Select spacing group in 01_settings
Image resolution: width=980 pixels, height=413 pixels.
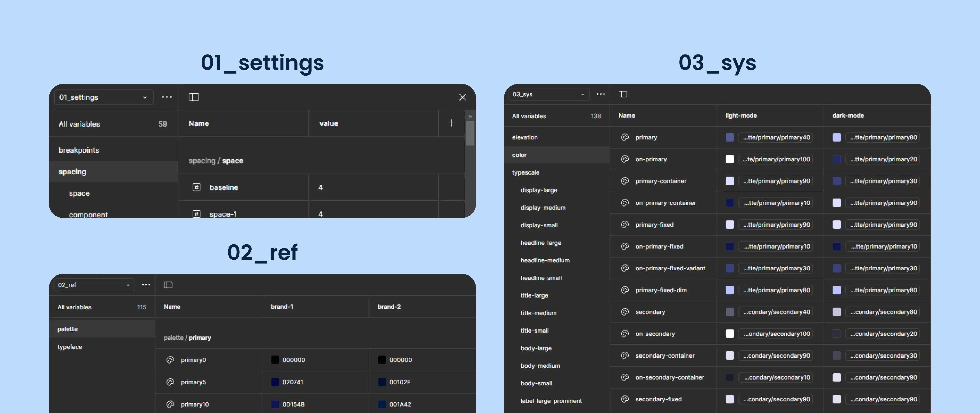113,172
